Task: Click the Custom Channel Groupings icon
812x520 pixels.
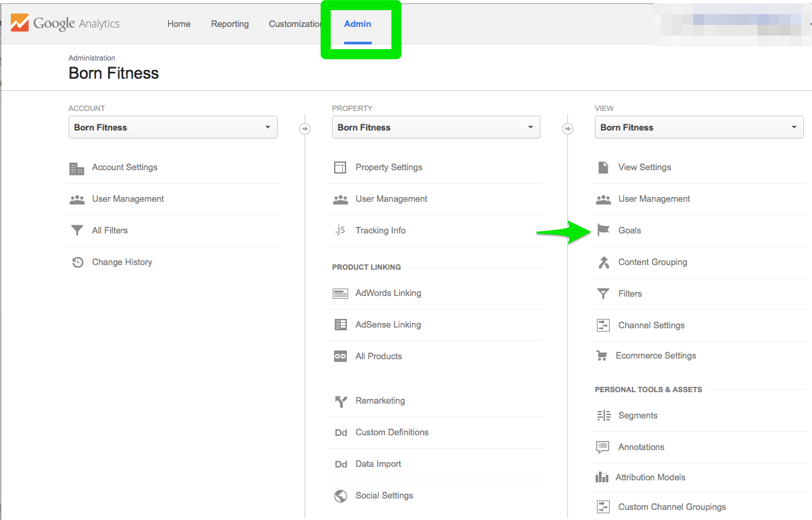Action: click(x=603, y=507)
